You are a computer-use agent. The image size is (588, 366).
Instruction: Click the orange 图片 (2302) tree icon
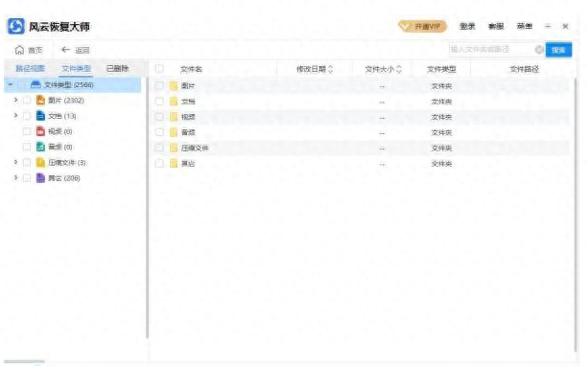(40, 100)
